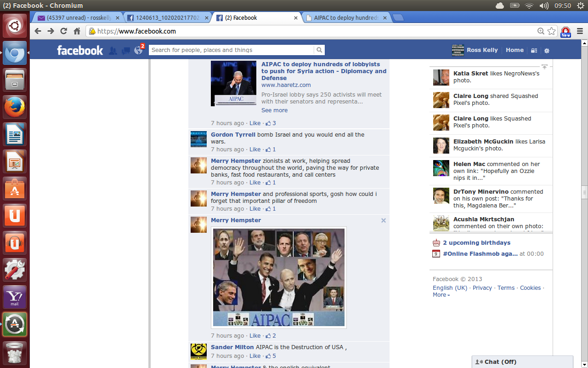The width and height of the screenshot is (588, 368).
Task: Launch LibreOffice Impress from dock
Action: pyautogui.click(x=15, y=161)
